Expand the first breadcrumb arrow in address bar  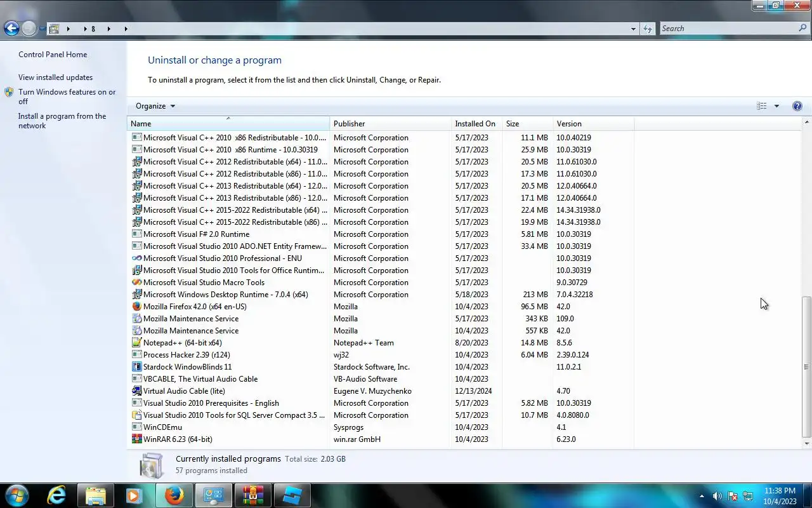coord(68,29)
